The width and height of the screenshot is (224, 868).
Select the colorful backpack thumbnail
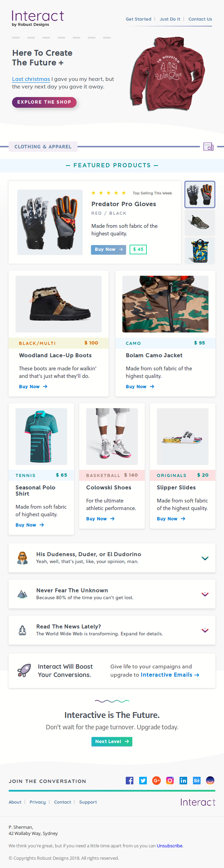pos(200,251)
